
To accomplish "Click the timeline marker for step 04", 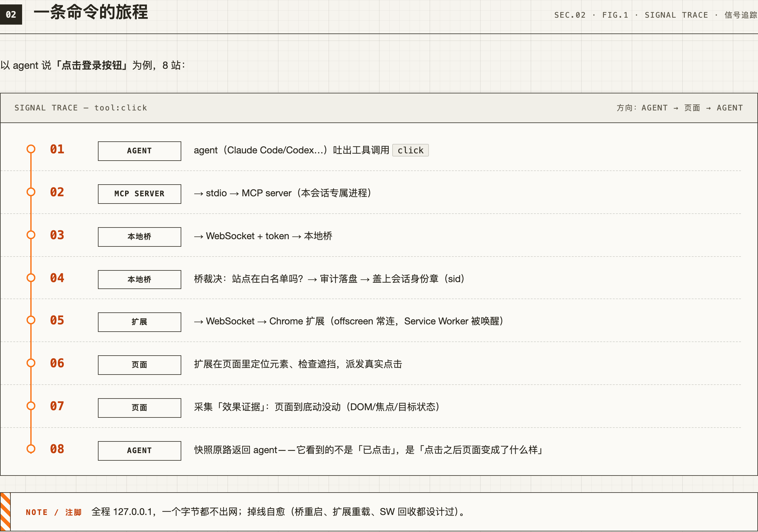I will (x=31, y=278).
